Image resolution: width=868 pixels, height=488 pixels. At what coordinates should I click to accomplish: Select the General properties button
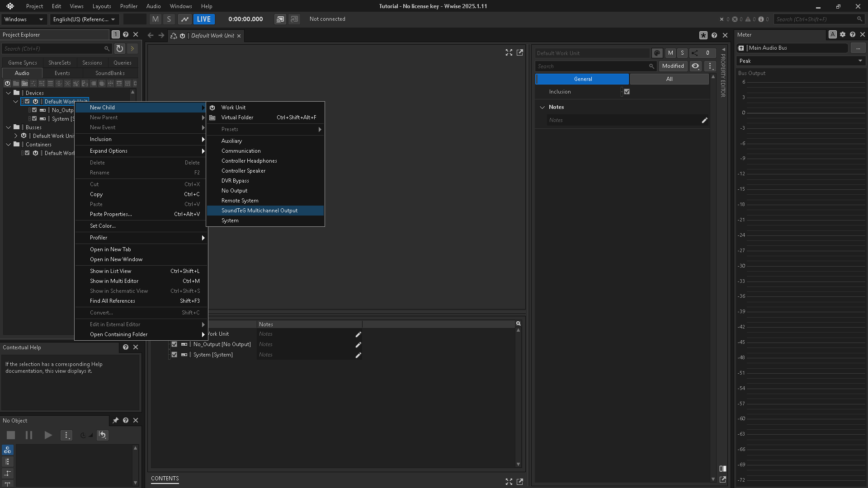click(x=582, y=79)
